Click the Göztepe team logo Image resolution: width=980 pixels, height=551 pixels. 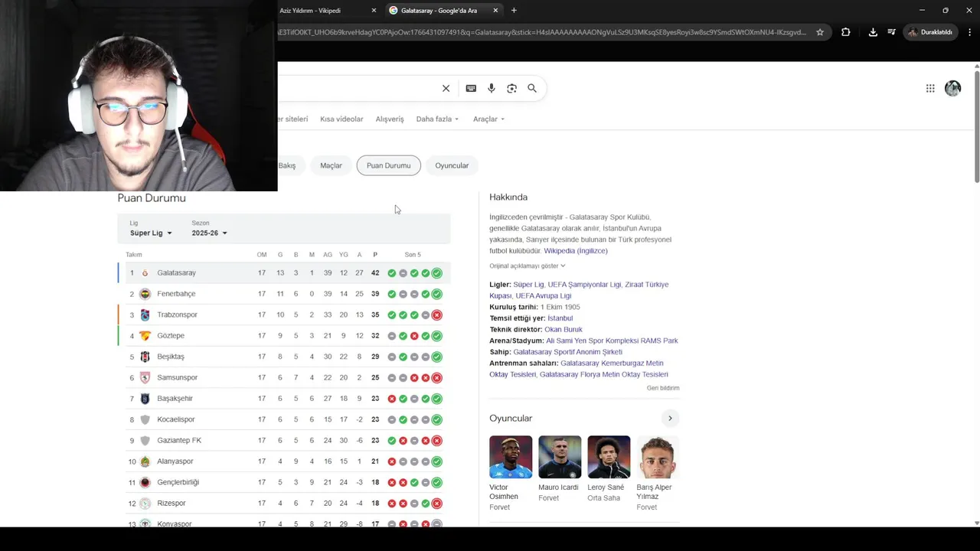pyautogui.click(x=145, y=336)
